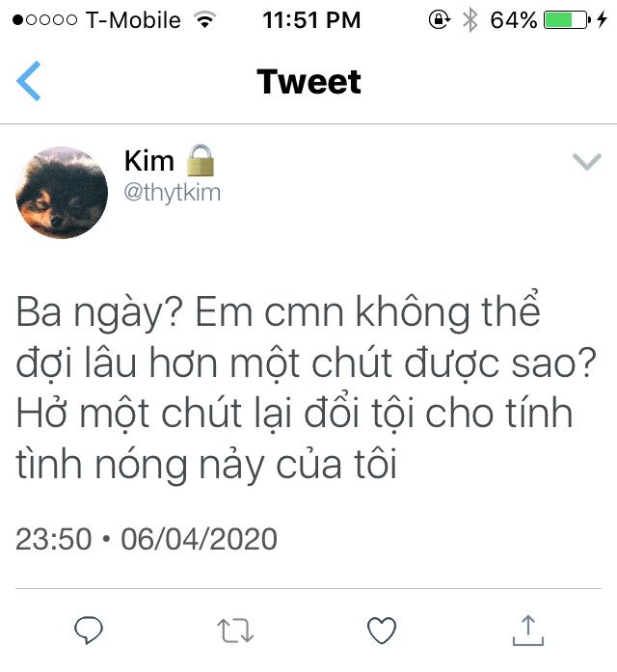Tap the Bluetooth icon in the status bar
Screen dimensions: 617x672
click(x=470, y=20)
